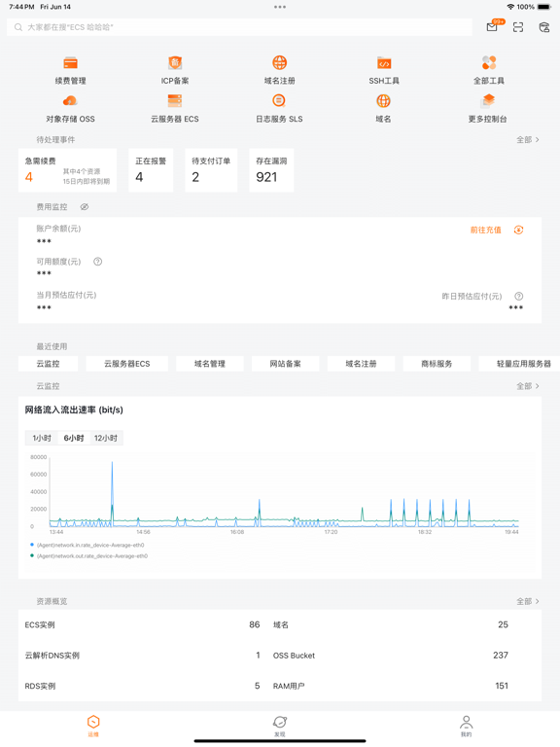Open the 域名 resource row showing 25
560x747 pixels.
391,624
